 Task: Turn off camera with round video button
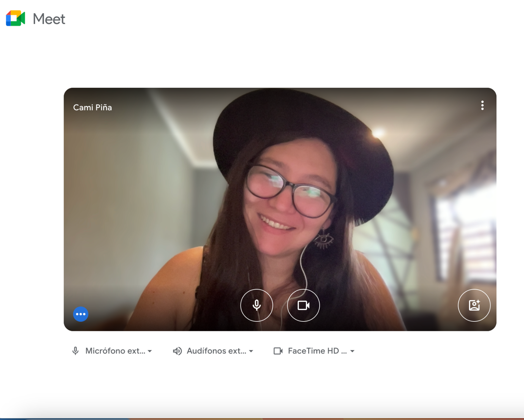click(303, 305)
